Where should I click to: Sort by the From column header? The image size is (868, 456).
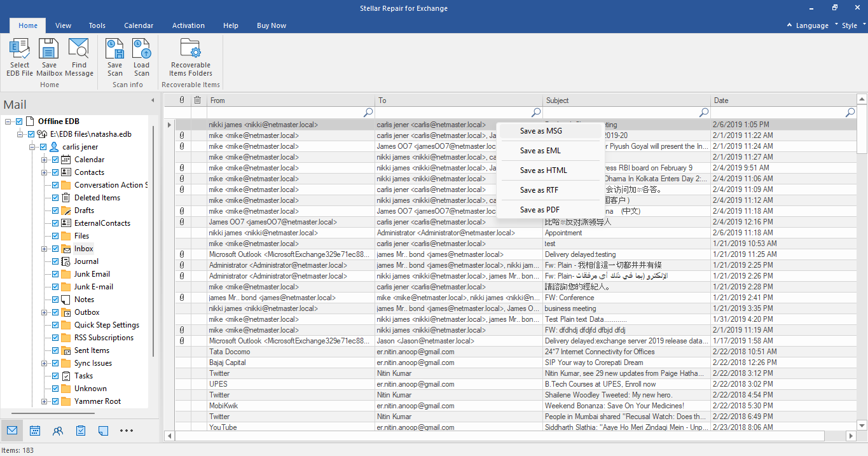(291, 100)
